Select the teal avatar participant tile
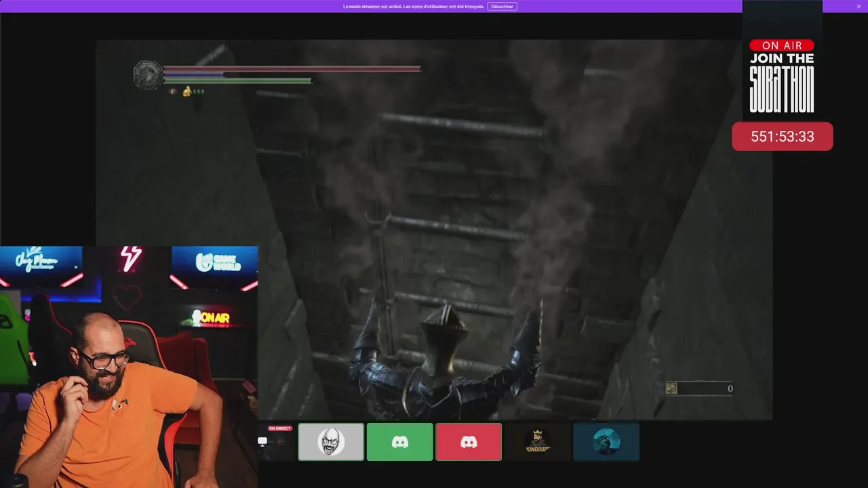The width and height of the screenshot is (868, 488). pos(606,442)
